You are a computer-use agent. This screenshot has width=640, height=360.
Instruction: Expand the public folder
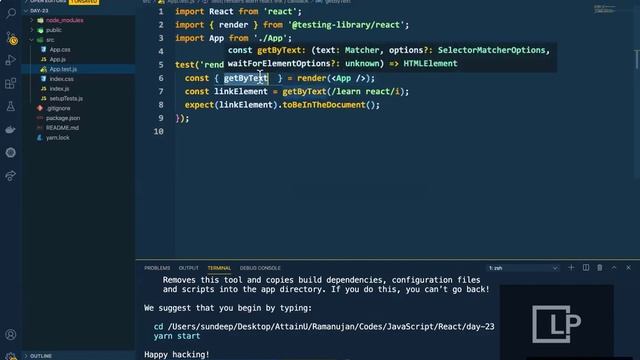32,30
